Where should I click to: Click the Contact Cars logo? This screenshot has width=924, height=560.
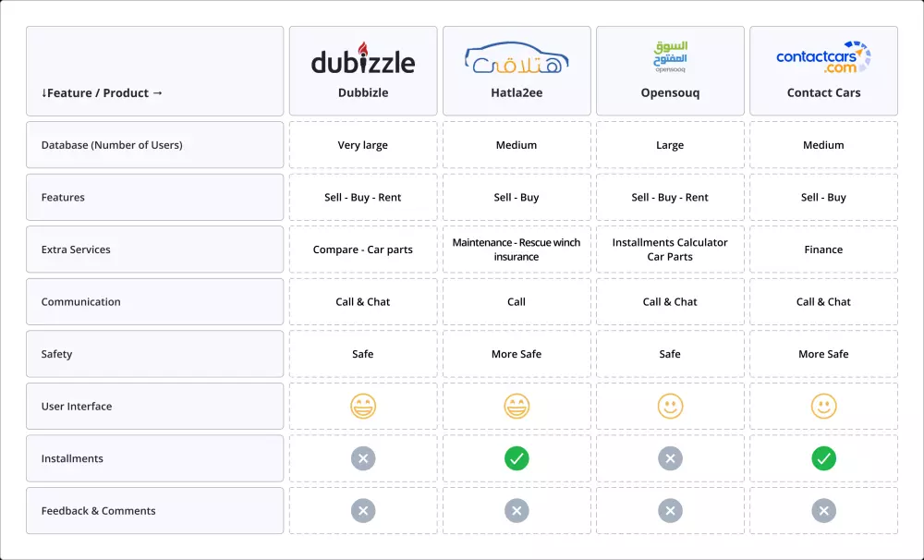click(823, 57)
